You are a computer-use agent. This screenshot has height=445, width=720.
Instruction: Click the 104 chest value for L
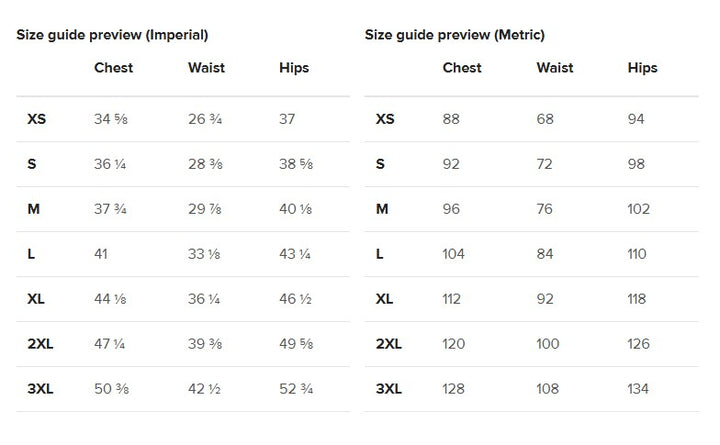(453, 254)
